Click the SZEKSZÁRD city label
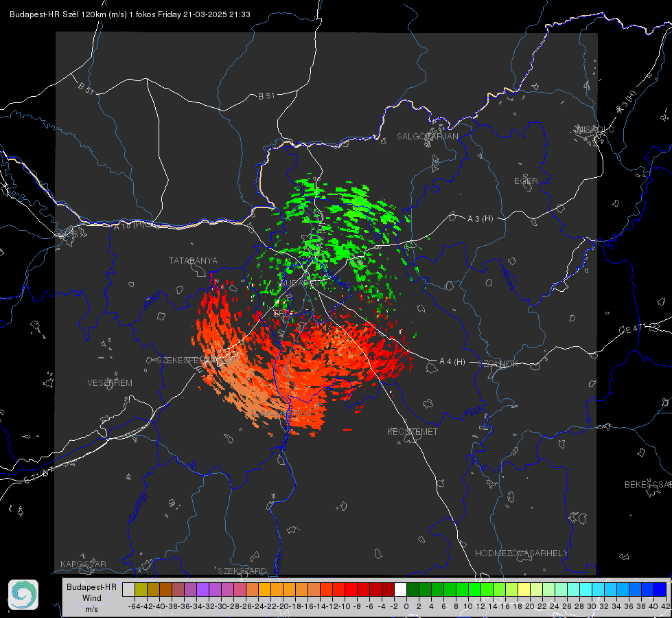The image size is (672, 618). pyautogui.click(x=242, y=571)
